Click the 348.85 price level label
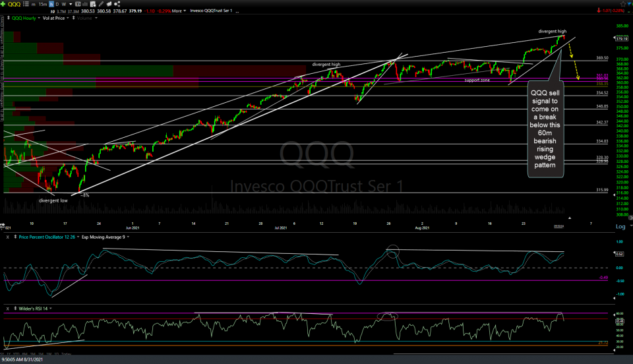 point(602,107)
